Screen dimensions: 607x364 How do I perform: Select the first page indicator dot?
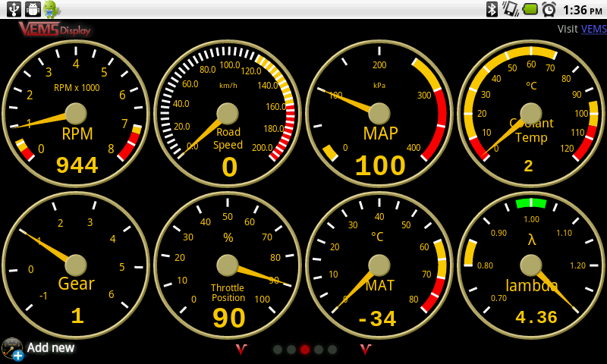point(278,350)
